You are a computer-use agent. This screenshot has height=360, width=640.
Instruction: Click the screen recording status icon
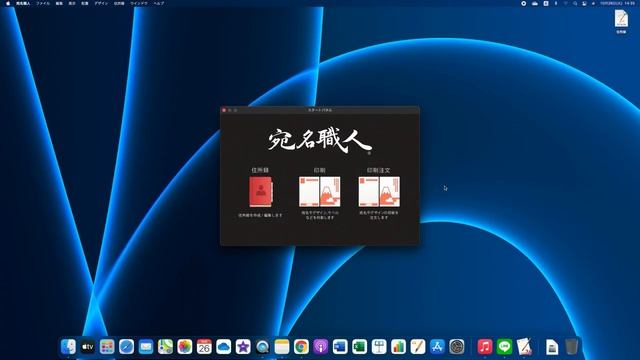point(524,3)
